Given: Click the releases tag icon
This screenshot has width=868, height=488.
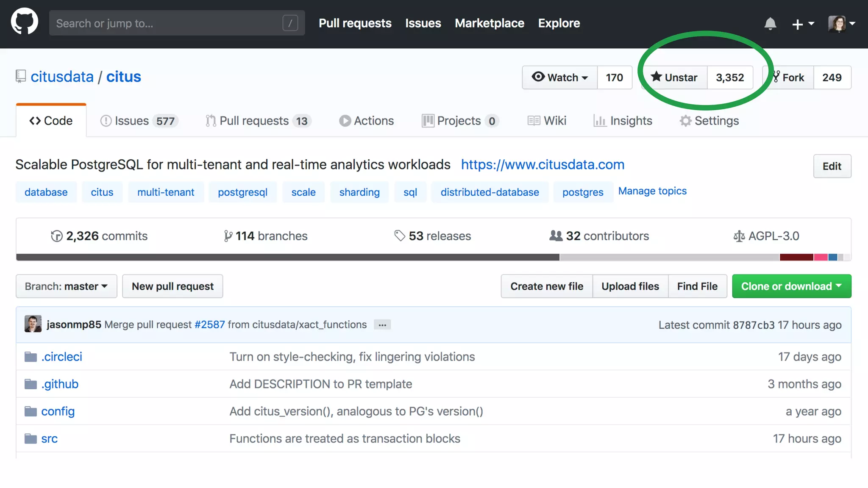Looking at the screenshot, I should coord(399,236).
